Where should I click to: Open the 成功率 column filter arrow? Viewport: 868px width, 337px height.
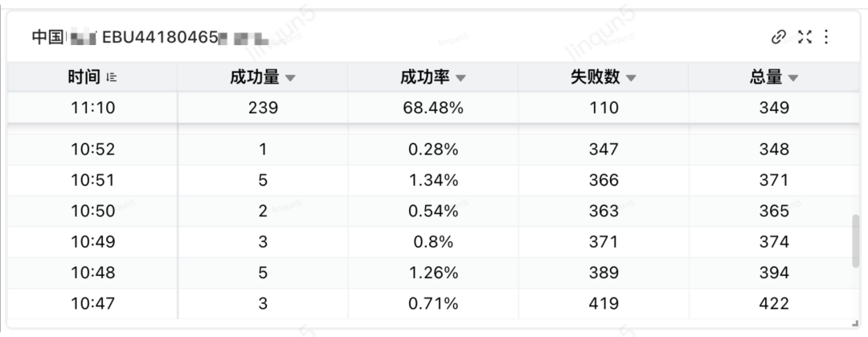[461, 78]
